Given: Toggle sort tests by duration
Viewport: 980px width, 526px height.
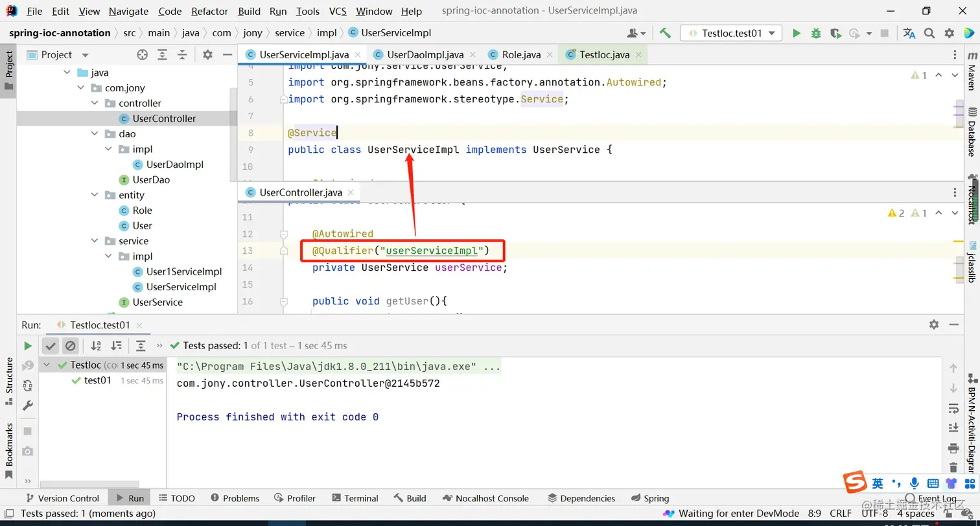Looking at the screenshot, I should click(x=116, y=346).
